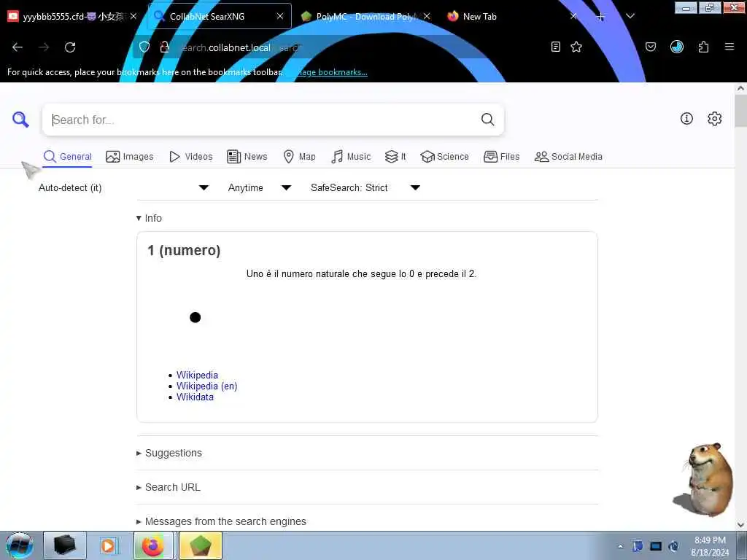Switch to the New Tab tab

click(510, 17)
